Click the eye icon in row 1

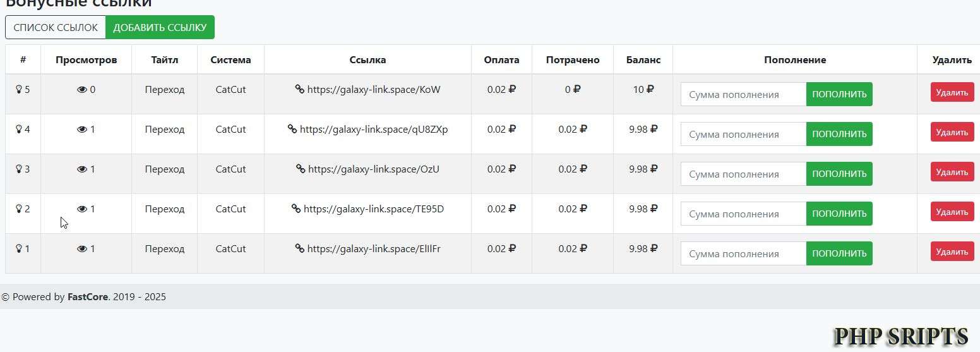point(81,249)
